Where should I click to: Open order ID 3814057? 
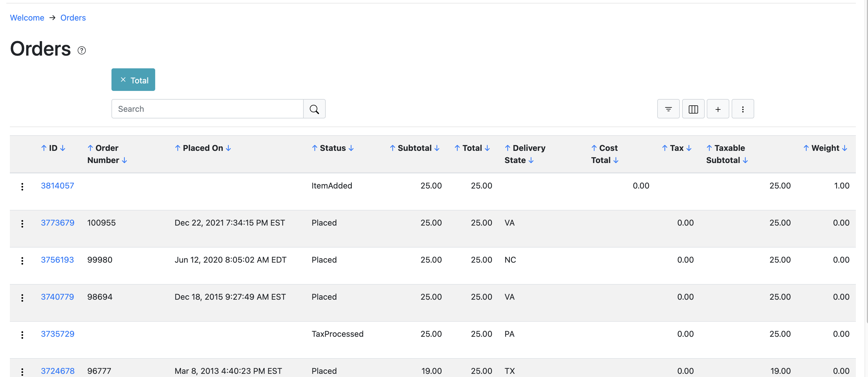(x=57, y=186)
